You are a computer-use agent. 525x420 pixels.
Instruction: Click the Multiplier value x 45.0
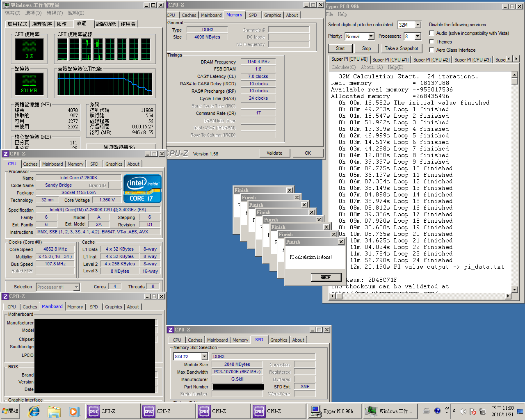click(55, 257)
